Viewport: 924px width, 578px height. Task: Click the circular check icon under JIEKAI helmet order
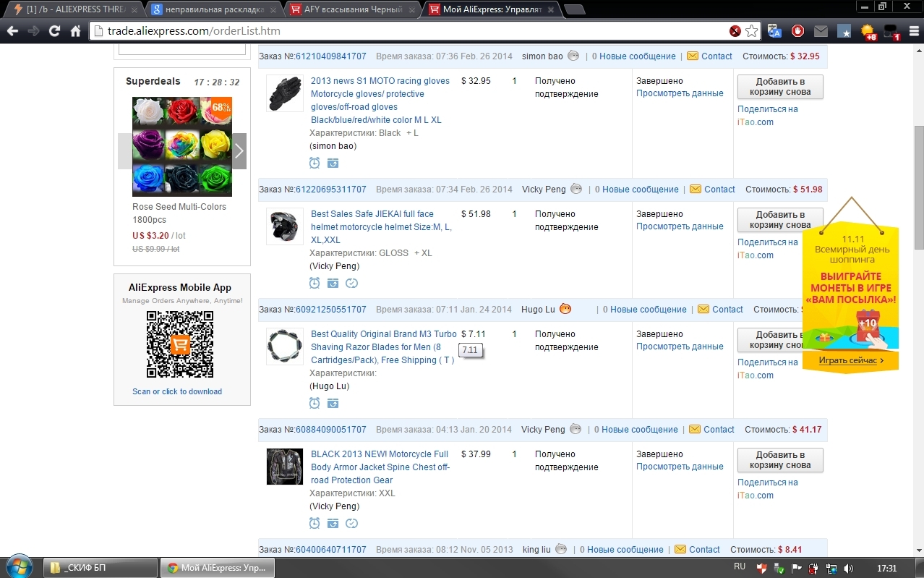[351, 283]
